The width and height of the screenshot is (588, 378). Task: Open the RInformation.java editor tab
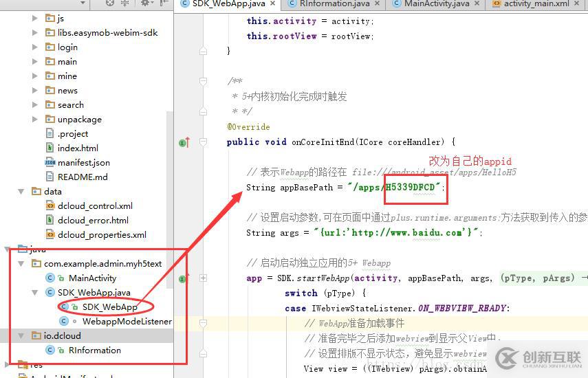tap(334, 3)
